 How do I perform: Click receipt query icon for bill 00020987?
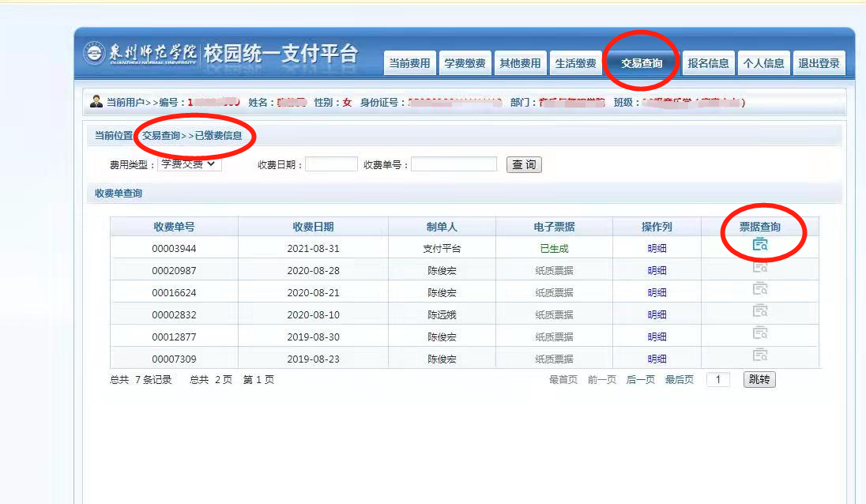[760, 267]
